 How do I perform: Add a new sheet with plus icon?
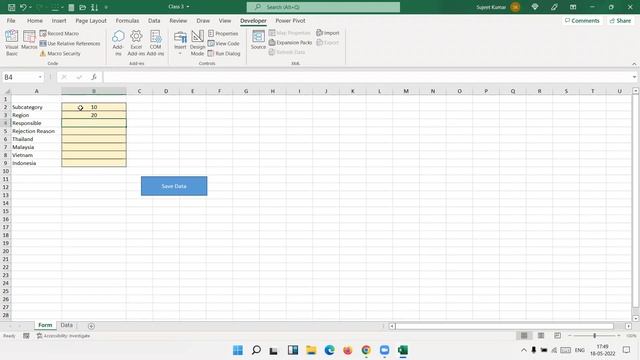pos(91,326)
